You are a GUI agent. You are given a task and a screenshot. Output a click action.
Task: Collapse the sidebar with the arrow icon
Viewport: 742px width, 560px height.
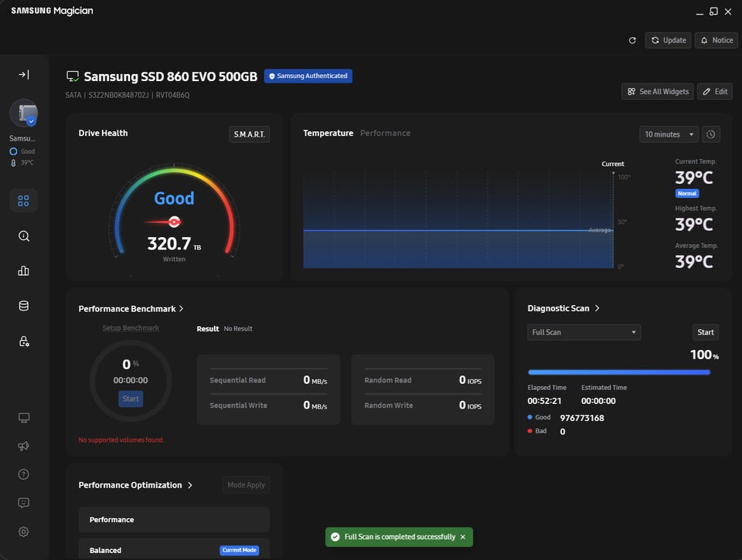(x=24, y=74)
